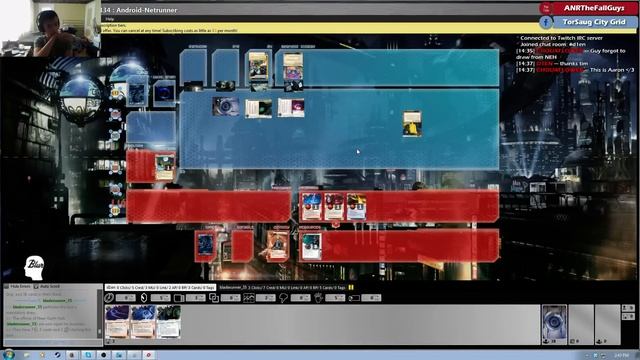Image resolution: width=640 pixels, height=360 pixels.
Task: Click the lower small button right of the piles
Action: pos(628,316)
